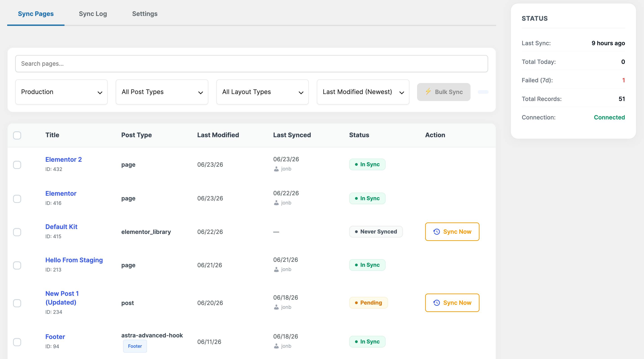644x359 pixels.
Task: Open the Footer title link
Action: (55, 337)
